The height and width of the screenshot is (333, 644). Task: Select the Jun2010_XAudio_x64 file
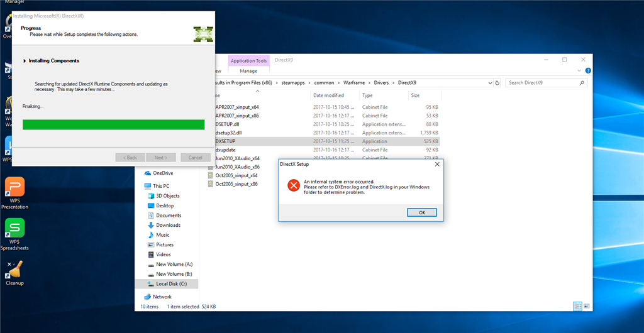pyautogui.click(x=237, y=158)
